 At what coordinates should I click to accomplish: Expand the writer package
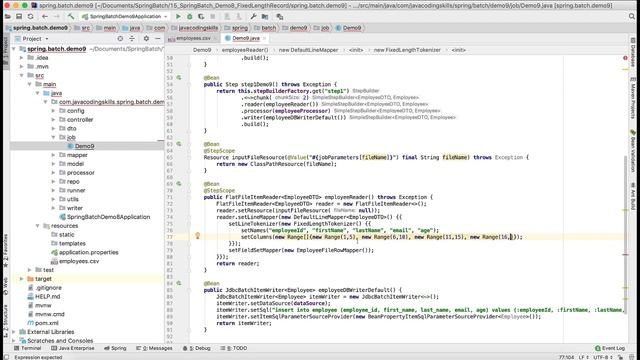tap(53, 208)
